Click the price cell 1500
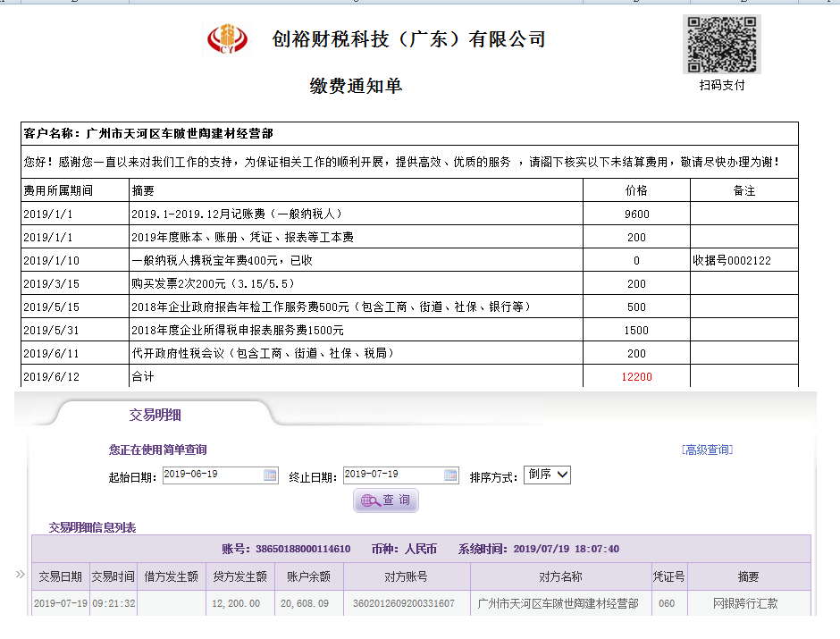 pyautogui.click(x=636, y=331)
